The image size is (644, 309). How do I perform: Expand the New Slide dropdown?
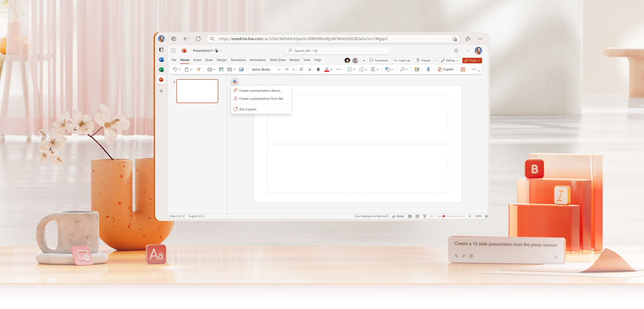pos(214,70)
